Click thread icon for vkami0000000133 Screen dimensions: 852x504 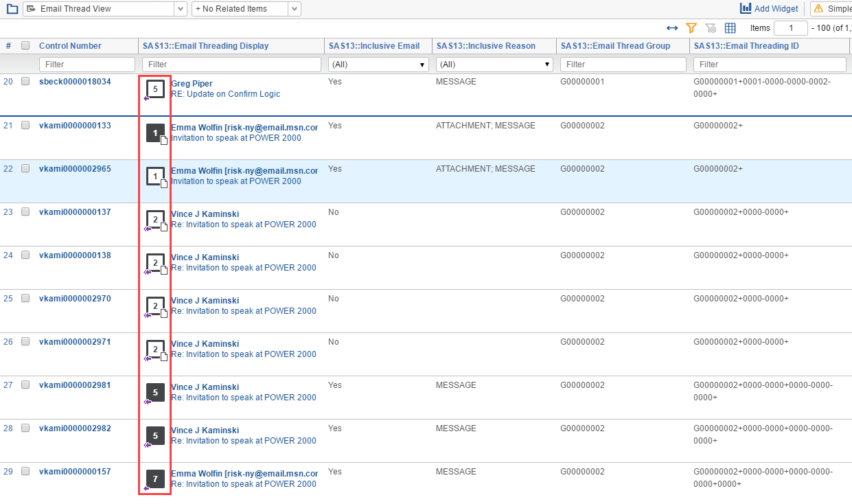pos(156,133)
